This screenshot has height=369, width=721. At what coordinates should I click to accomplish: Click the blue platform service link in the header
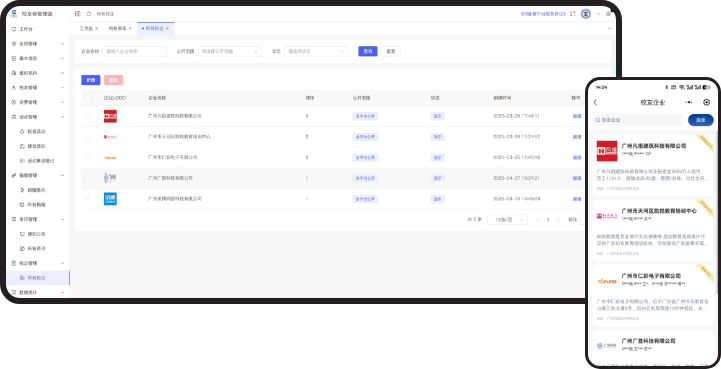pyautogui.click(x=543, y=14)
